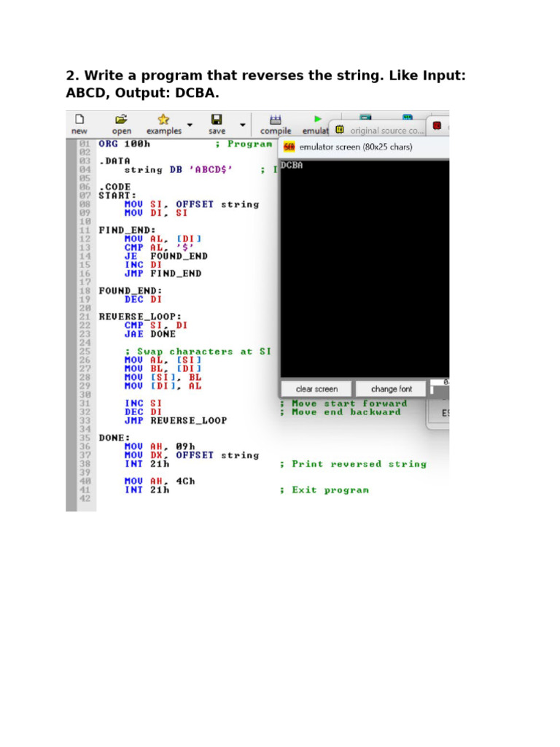Click the 'REVERSE_LOOP:' label
560x747 pixels.
click(140, 317)
